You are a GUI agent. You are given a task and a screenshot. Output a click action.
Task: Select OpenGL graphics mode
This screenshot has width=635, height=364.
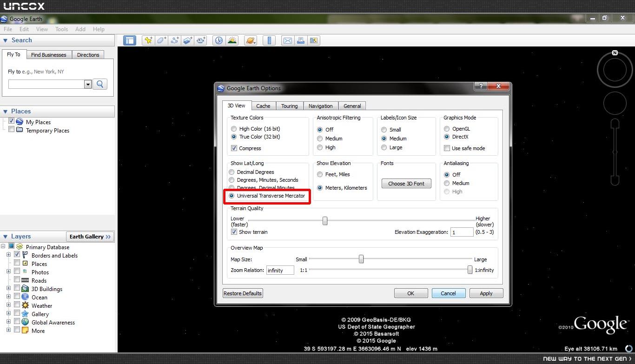447,129
